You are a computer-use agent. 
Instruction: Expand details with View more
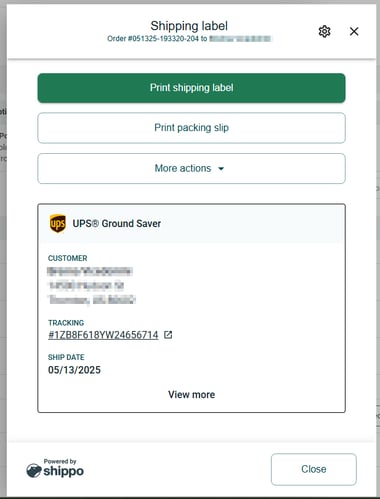[191, 394]
